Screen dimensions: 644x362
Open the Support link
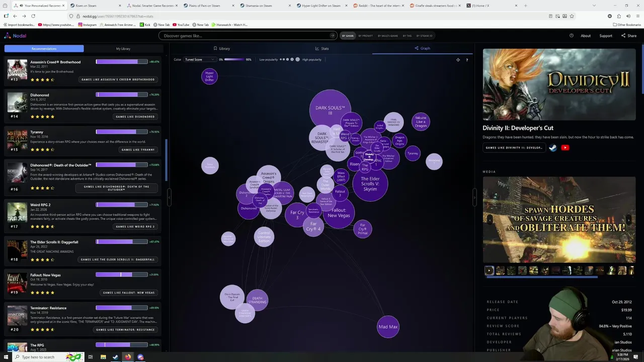coord(606,36)
